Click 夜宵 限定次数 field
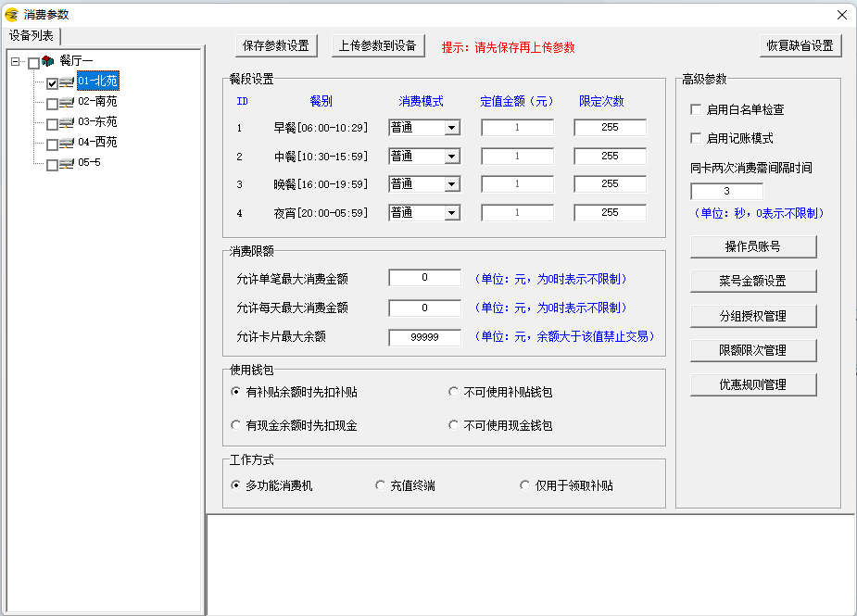This screenshot has height=616, width=857. tap(610, 213)
